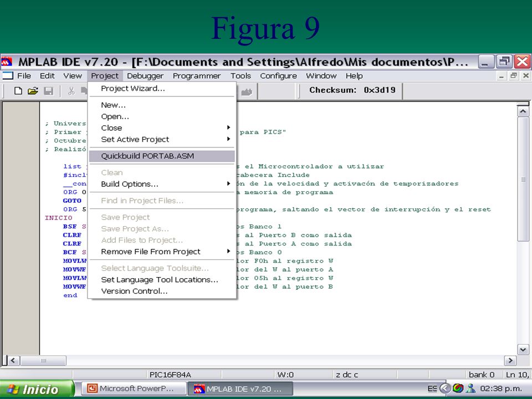Screen dimensions: 532x399
Task: Click the Open File folder icon
Action: point(33,91)
